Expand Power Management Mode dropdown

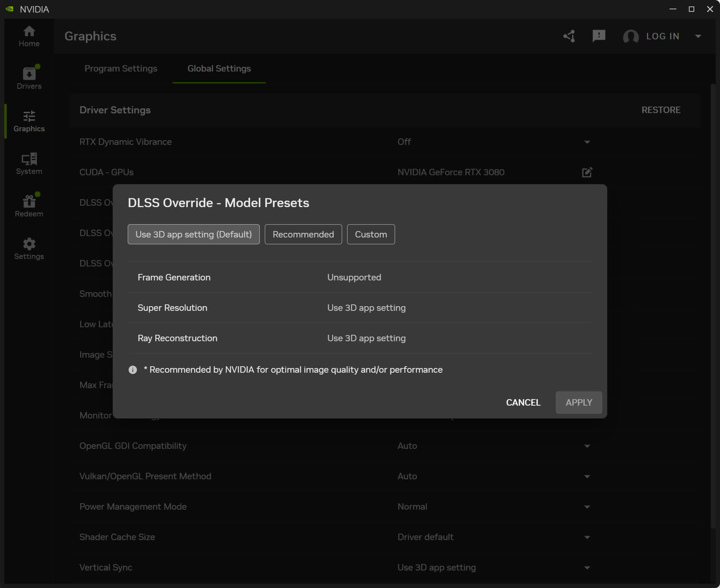click(x=587, y=507)
